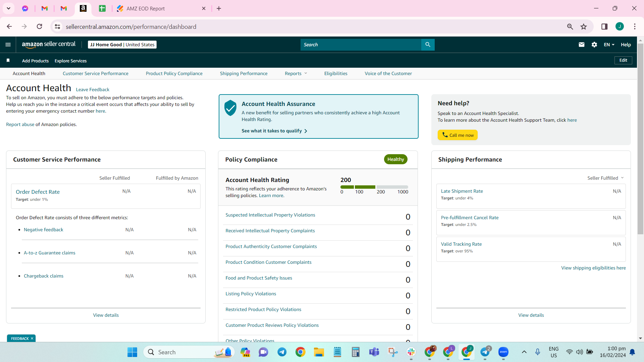Image resolution: width=644 pixels, height=362 pixels.
Task: Select the Account Health tab
Action: pyautogui.click(x=29, y=73)
